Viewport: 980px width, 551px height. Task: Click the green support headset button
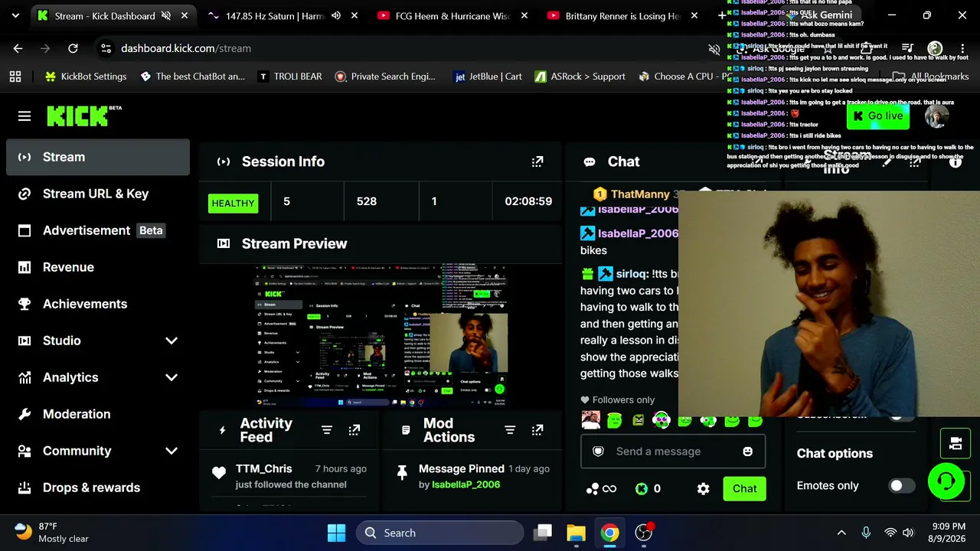click(946, 481)
